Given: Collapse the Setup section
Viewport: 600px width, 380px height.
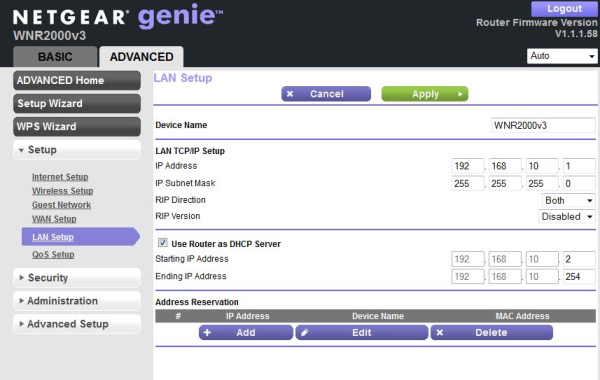Looking at the screenshot, I should point(77,150).
